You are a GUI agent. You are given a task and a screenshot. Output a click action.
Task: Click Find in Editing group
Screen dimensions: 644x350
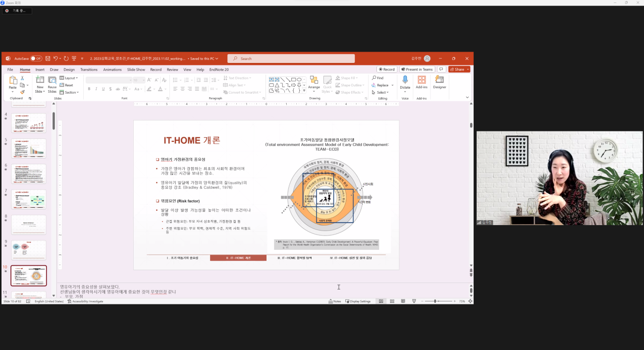[377, 78]
